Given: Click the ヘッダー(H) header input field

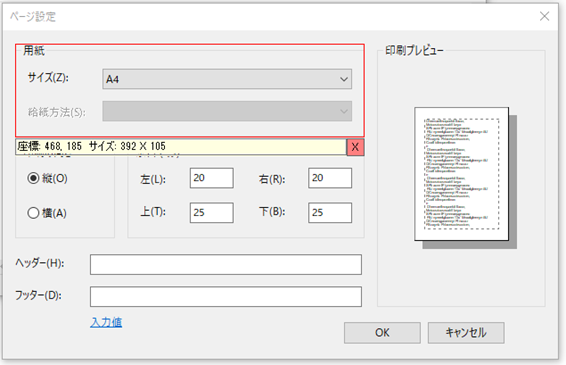Looking at the screenshot, I should 226,265.
